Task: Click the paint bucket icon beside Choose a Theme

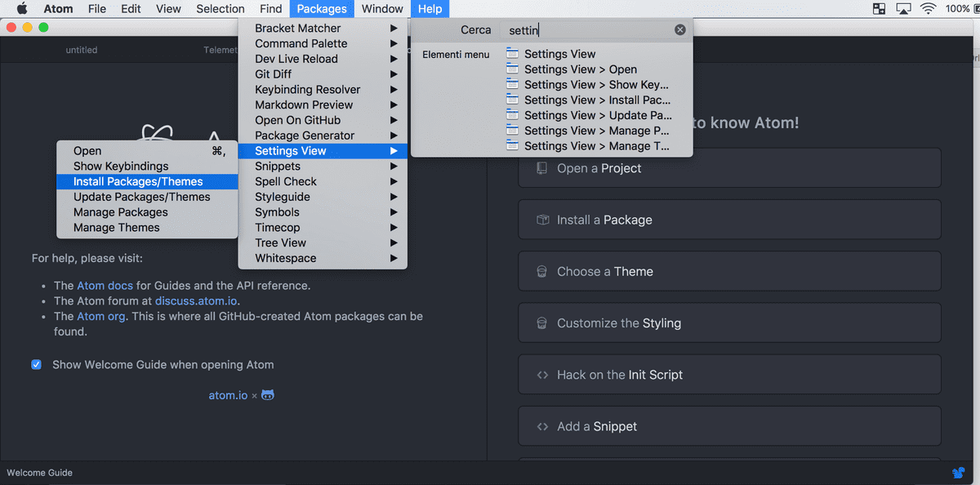Action: coord(541,271)
